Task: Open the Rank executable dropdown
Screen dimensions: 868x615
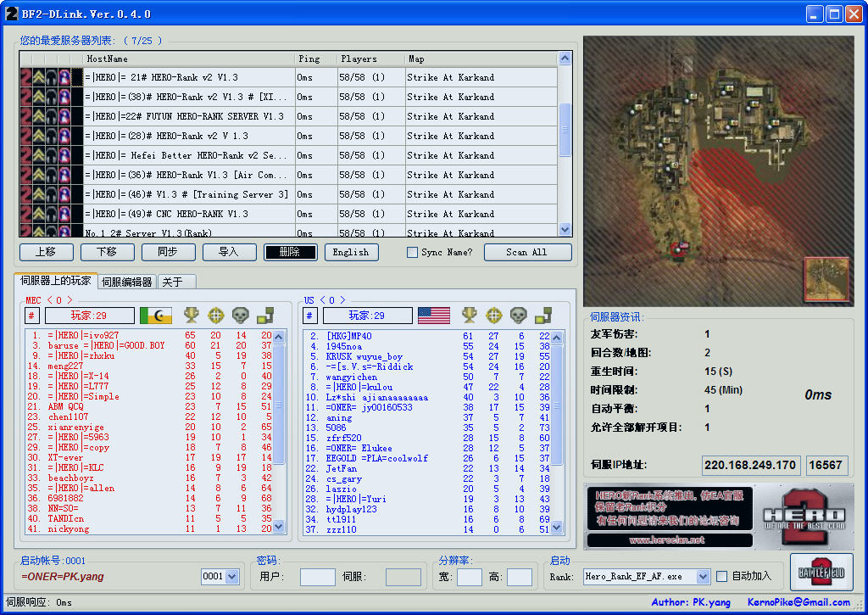Action: tap(703, 577)
